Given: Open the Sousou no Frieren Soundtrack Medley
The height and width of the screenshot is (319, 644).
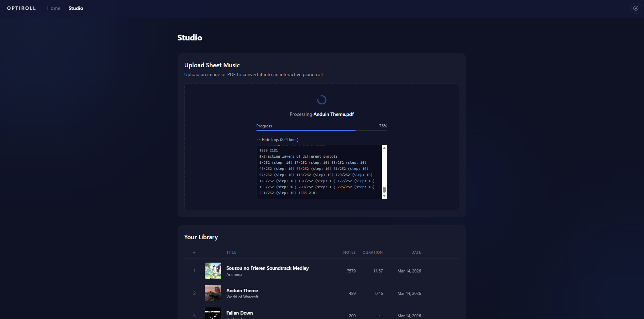Looking at the screenshot, I should (267, 268).
